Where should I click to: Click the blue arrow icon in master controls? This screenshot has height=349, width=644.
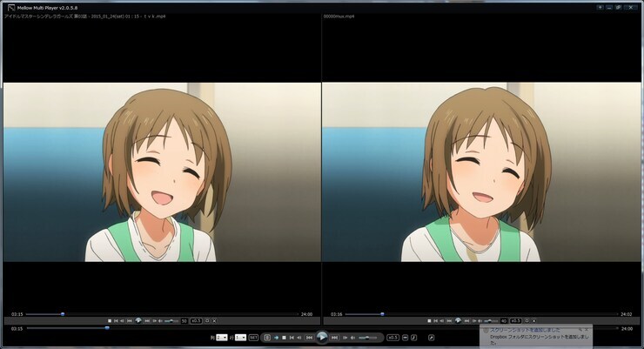coord(277,338)
